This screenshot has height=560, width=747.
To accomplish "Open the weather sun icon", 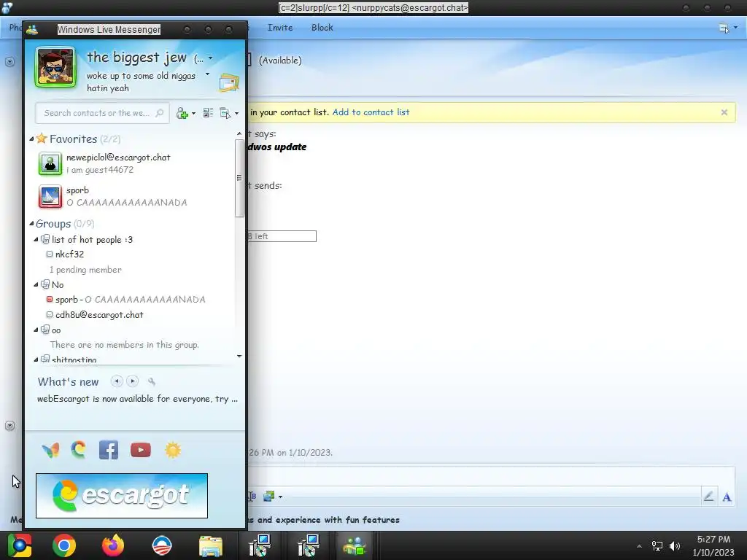I will pos(173,450).
